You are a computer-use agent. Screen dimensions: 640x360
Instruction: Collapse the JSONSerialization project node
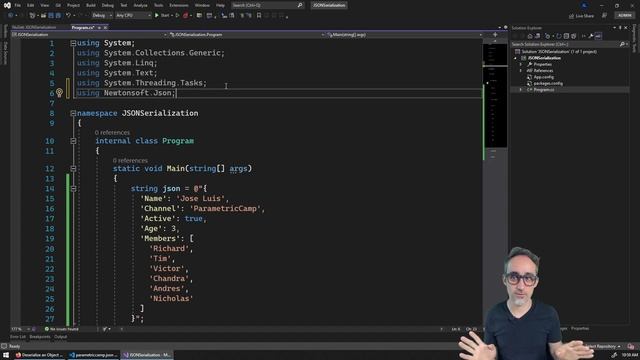pos(515,58)
